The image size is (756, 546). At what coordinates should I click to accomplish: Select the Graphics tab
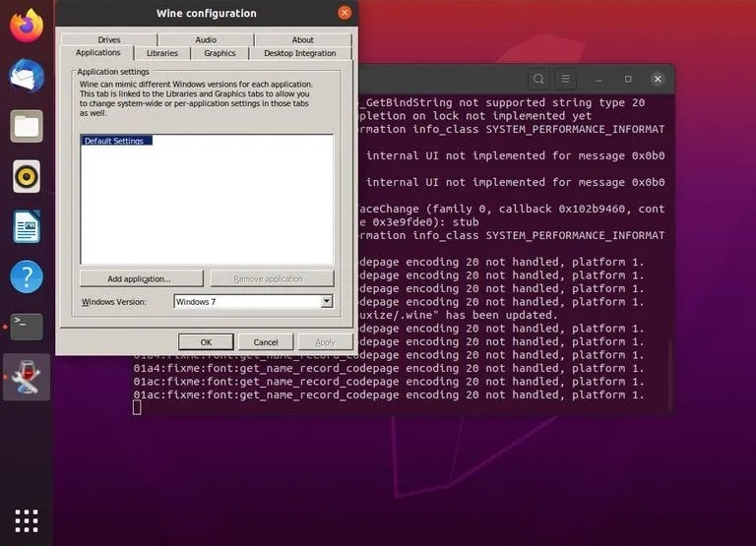pyautogui.click(x=220, y=53)
